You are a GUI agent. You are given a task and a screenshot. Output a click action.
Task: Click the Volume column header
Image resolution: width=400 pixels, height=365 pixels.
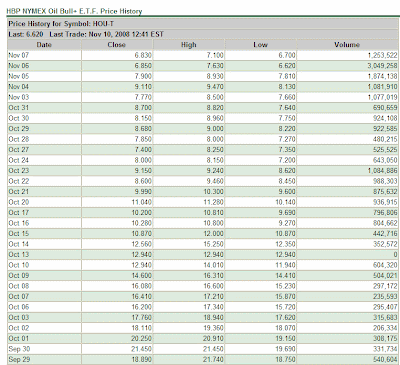347,45
